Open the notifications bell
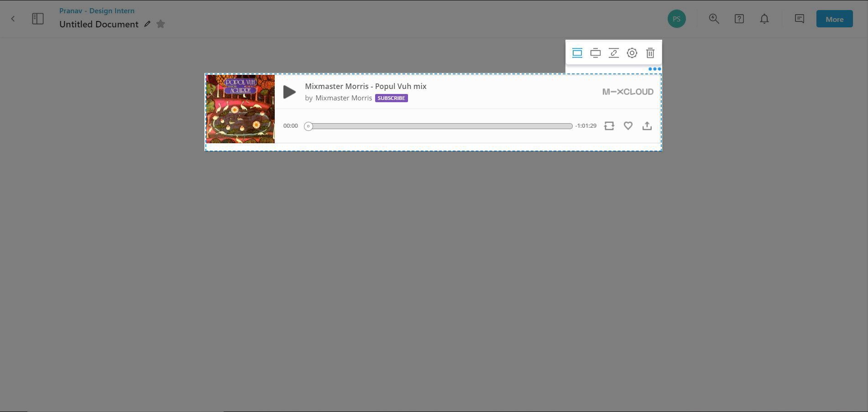This screenshot has height=412, width=868. 764,19
